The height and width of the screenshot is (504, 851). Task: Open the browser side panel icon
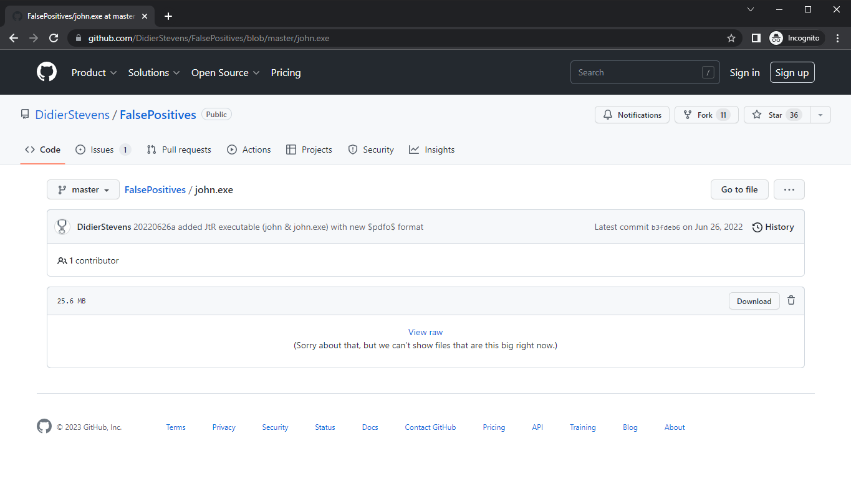point(756,38)
